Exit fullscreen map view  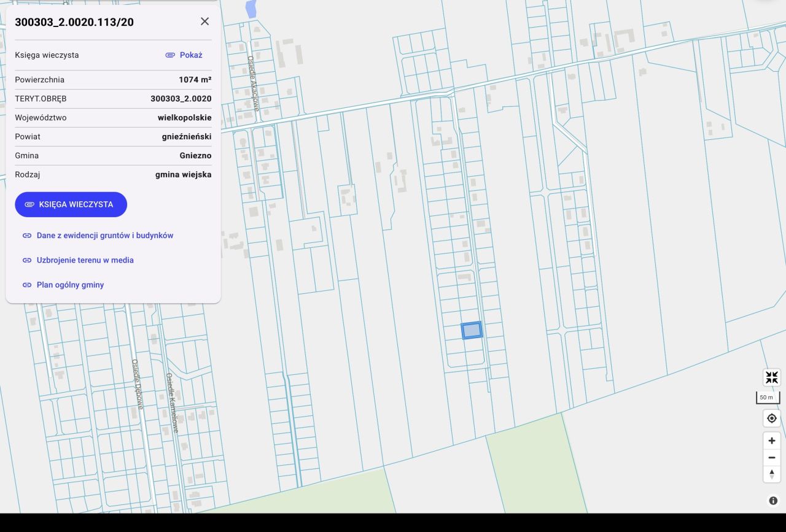pos(772,377)
